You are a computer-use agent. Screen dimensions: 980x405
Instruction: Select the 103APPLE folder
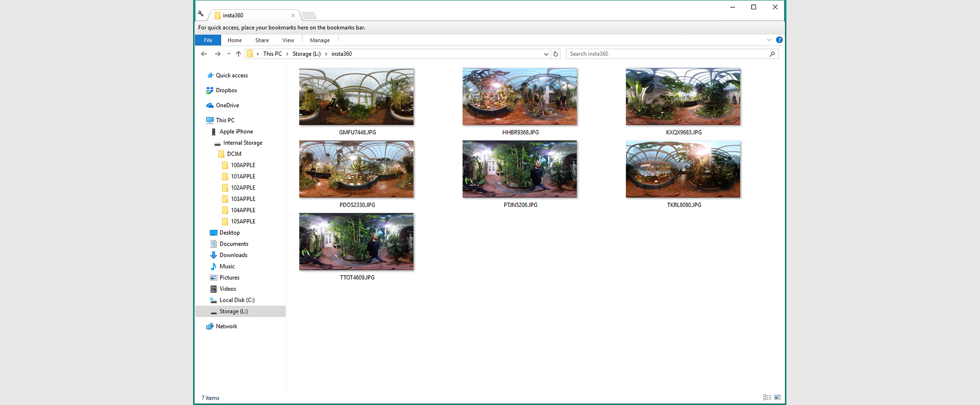[x=239, y=199]
